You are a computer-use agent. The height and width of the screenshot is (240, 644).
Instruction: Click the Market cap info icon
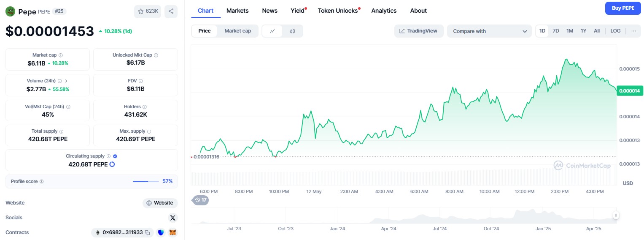click(61, 55)
